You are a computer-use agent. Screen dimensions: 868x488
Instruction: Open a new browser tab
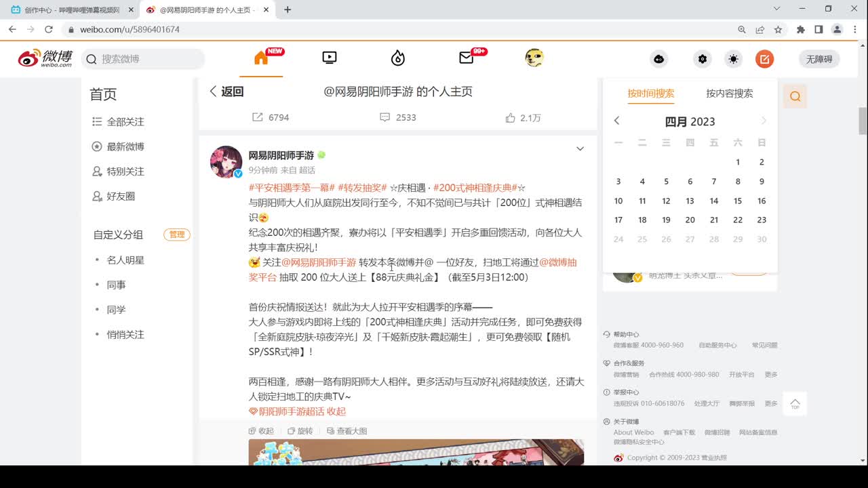click(288, 9)
